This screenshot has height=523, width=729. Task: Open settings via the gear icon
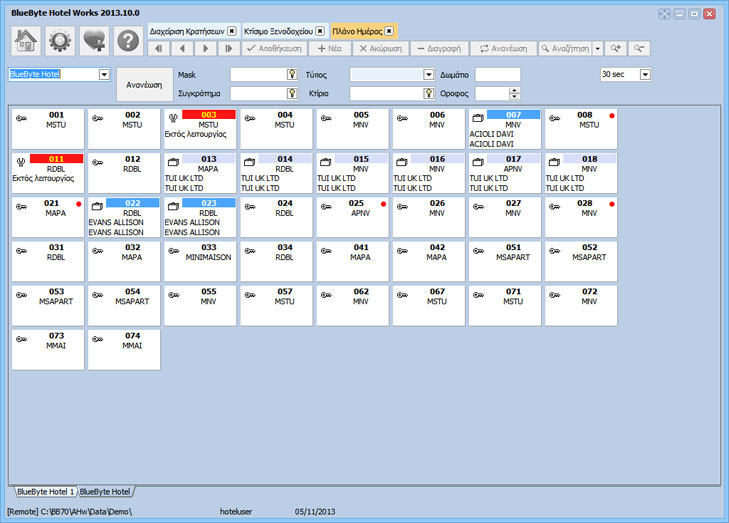(x=60, y=41)
